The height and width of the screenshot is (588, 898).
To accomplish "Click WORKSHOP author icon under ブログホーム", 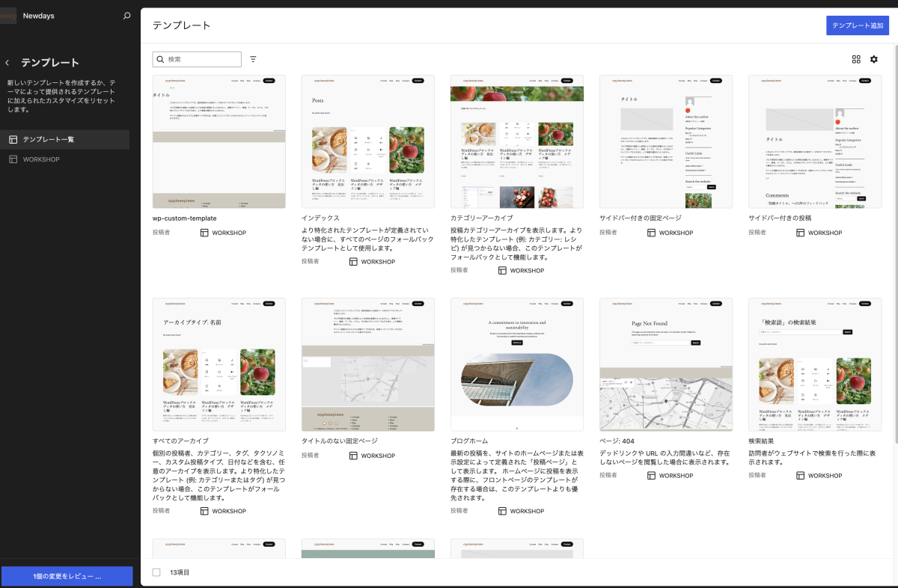I will 502,511.
